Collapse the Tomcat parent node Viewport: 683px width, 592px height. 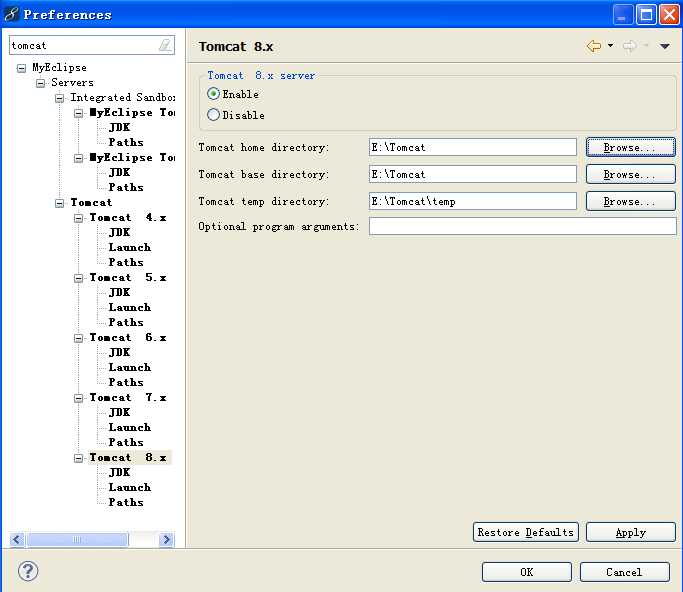tap(60, 203)
